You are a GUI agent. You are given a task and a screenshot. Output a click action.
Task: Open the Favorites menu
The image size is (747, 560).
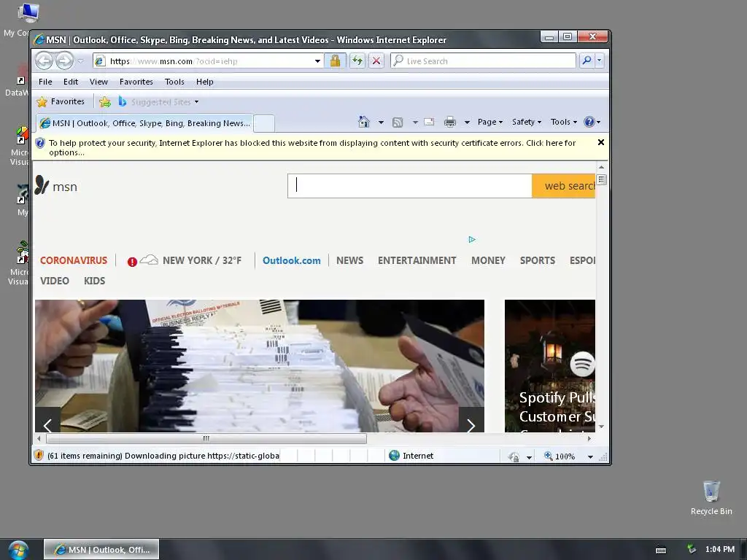click(x=136, y=82)
